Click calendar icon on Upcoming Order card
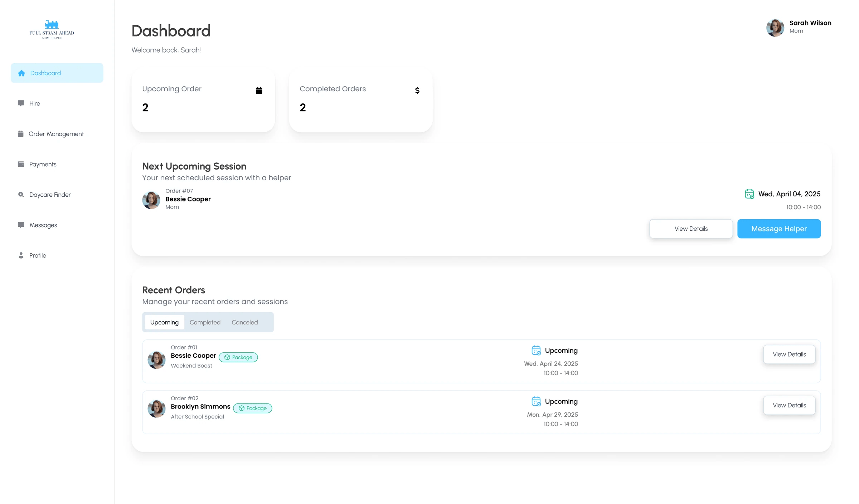This screenshot has height=504, width=859. pyautogui.click(x=259, y=90)
